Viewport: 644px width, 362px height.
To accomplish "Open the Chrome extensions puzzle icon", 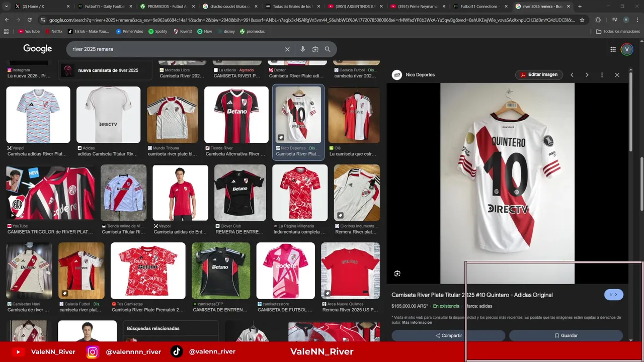I will coord(598,20).
